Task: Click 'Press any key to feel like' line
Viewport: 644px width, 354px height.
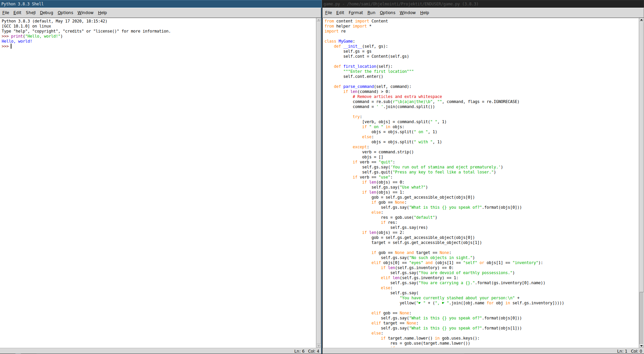Action: coord(429,172)
